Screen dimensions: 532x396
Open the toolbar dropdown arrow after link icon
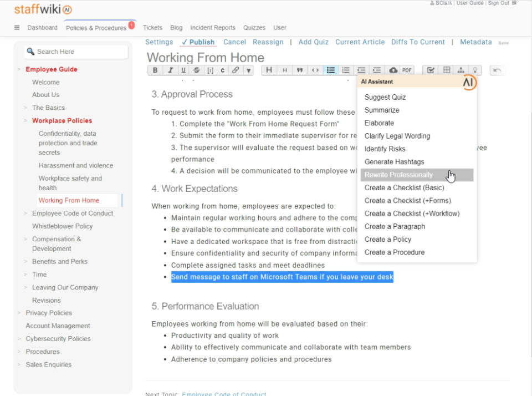[x=248, y=70]
